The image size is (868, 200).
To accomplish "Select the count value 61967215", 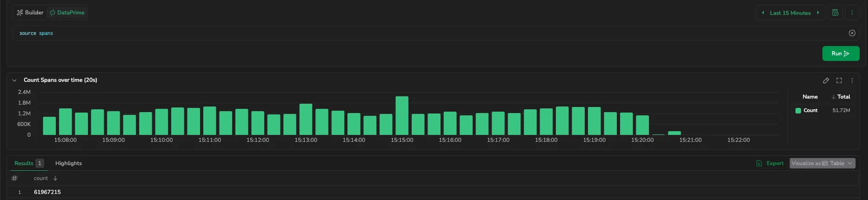I will tap(47, 192).
